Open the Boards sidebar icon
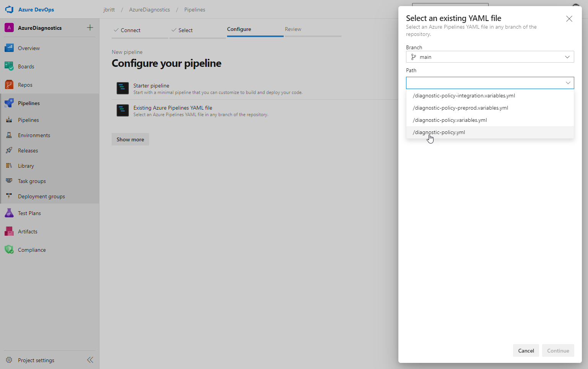The height and width of the screenshot is (369, 588). 9,66
